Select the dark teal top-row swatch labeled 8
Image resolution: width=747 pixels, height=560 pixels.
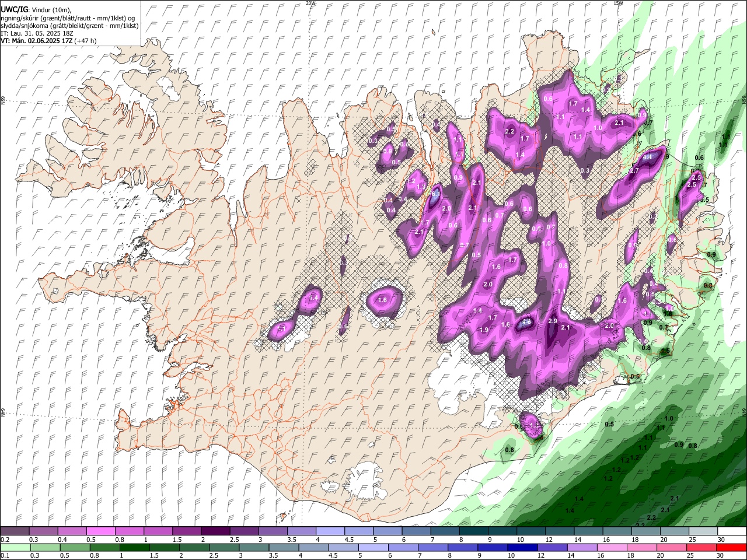pyautogui.click(x=474, y=531)
